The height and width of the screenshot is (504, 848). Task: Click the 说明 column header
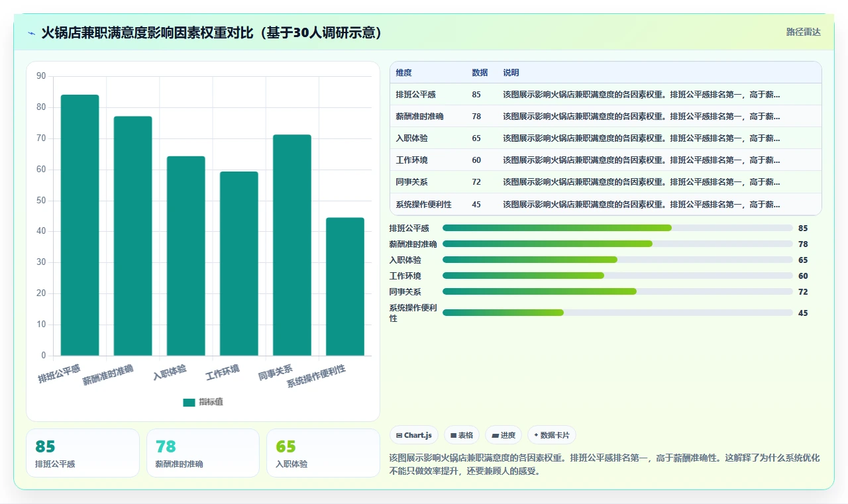click(x=511, y=72)
